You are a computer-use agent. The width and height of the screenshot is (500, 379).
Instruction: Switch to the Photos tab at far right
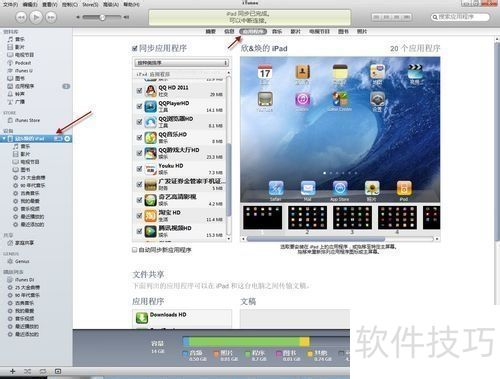[x=362, y=31]
